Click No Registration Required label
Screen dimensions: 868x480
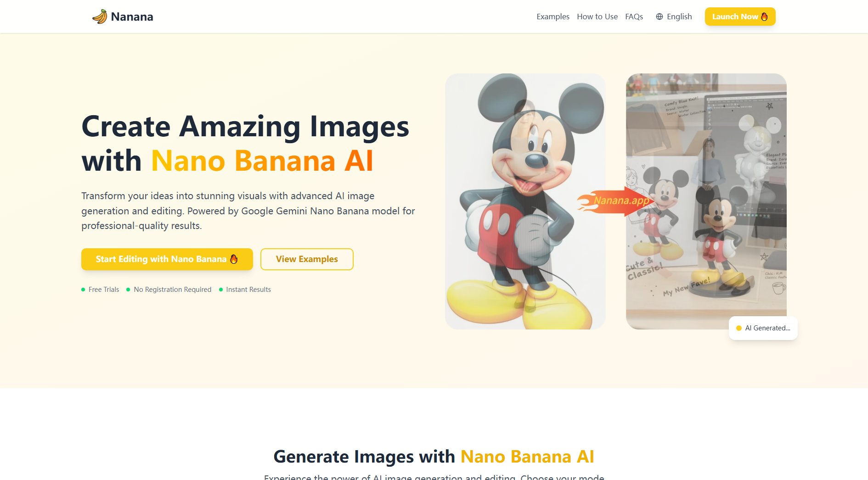[x=173, y=290]
